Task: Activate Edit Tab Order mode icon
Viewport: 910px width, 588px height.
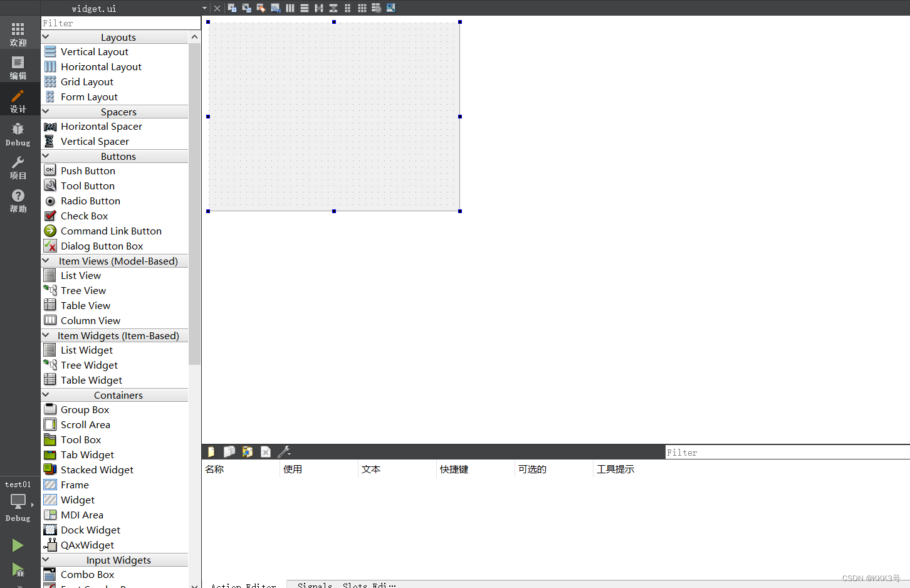Action: point(276,8)
